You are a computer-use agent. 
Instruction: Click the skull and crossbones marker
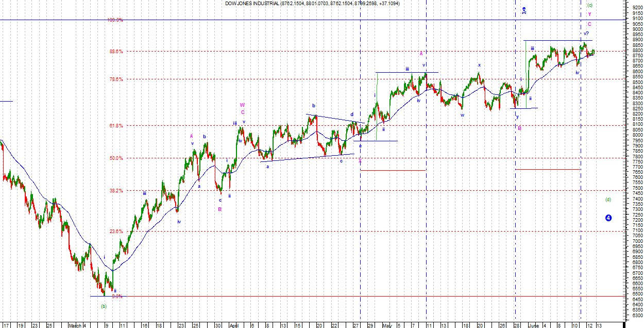coord(523,11)
